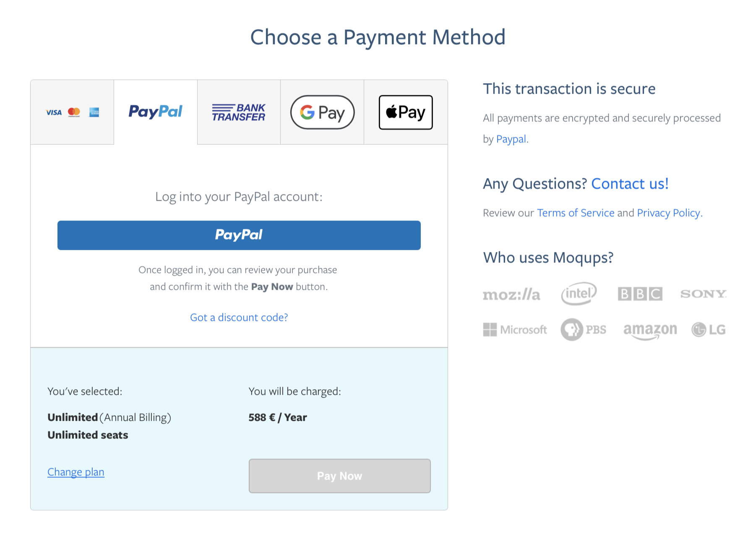Open the Terms of Service
The width and height of the screenshot is (756, 540).
click(x=576, y=213)
